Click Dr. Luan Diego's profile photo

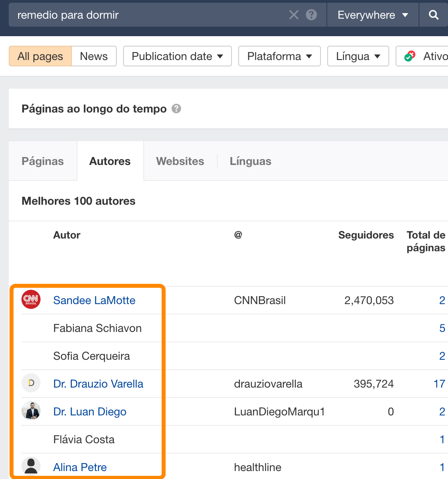pyautogui.click(x=31, y=411)
